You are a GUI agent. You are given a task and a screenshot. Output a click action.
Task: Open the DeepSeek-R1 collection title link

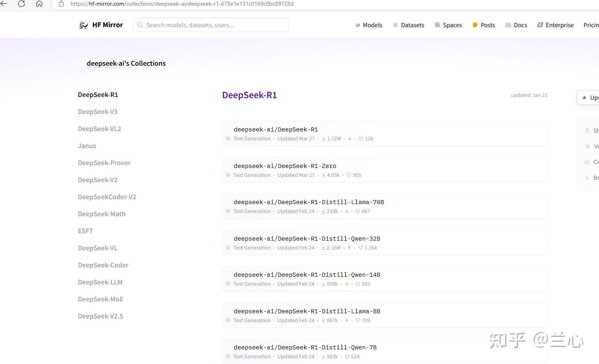click(x=249, y=95)
